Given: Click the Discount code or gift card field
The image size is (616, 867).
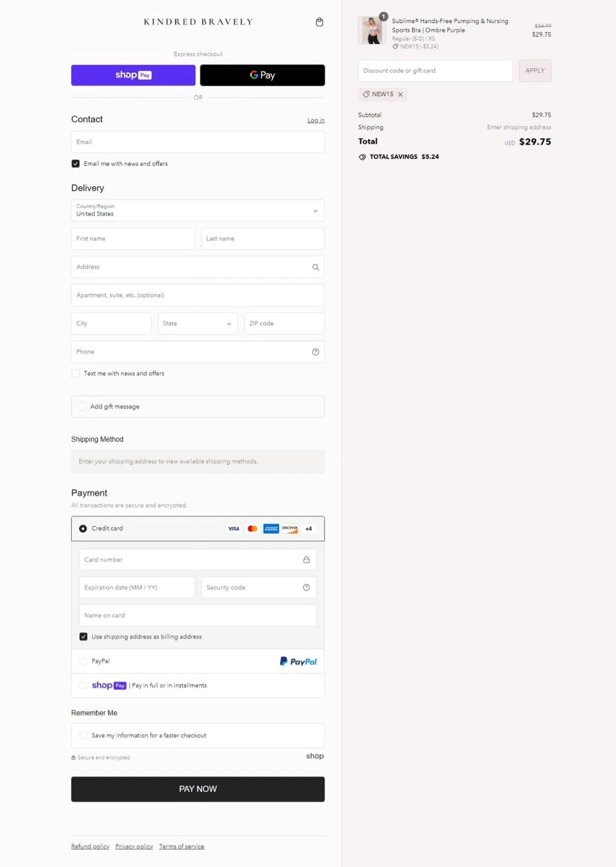Looking at the screenshot, I should click(435, 71).
